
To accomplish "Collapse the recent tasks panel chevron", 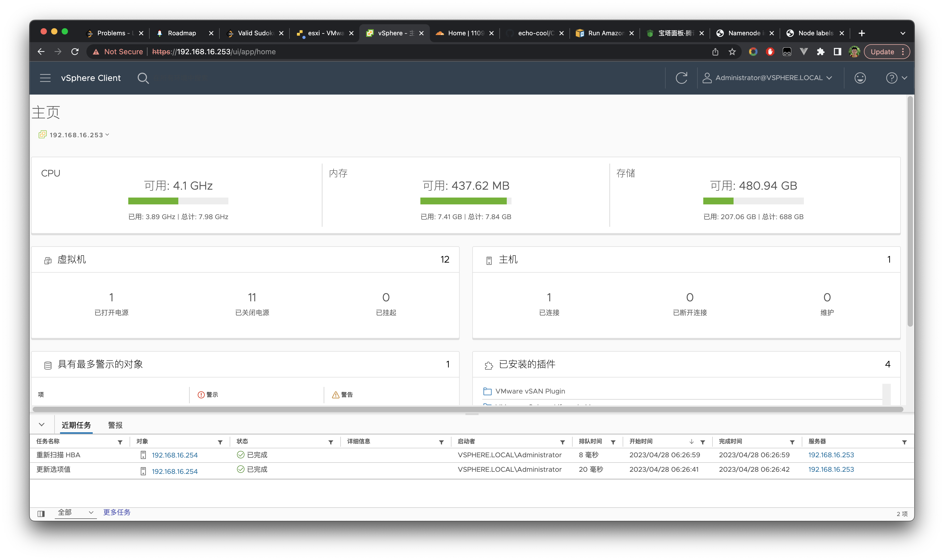I will click(x=42, y=425).
